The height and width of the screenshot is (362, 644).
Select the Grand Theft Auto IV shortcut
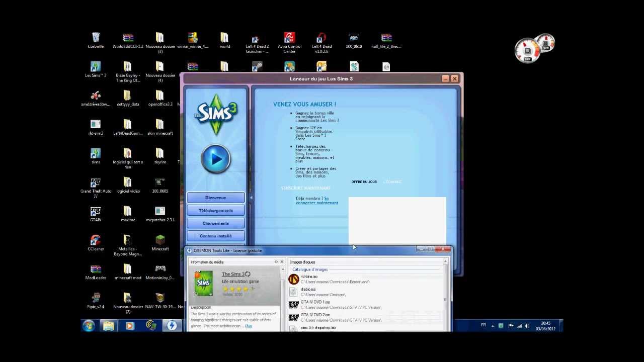coord(96,188)
